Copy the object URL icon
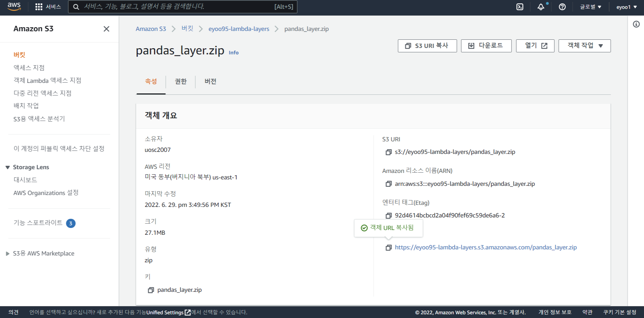This screenshot has height=318, width=644. [389, 248]
